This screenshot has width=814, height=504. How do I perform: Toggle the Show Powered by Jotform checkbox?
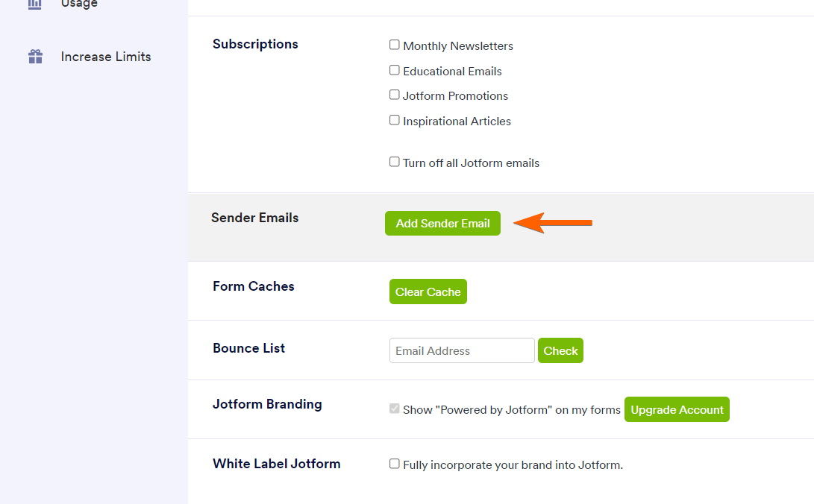point(395,409)
